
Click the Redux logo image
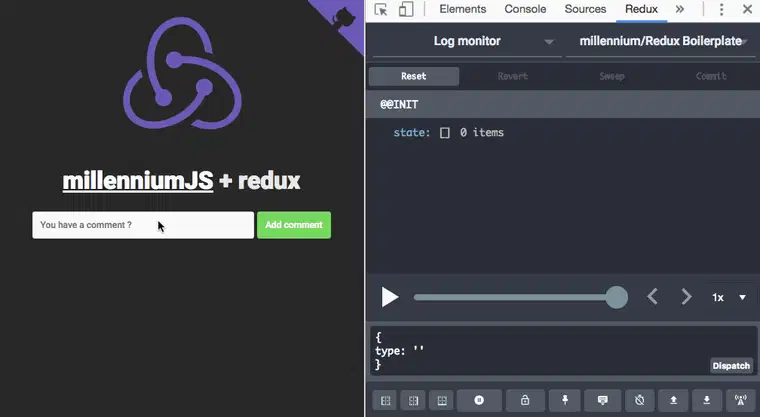[182, 73]
